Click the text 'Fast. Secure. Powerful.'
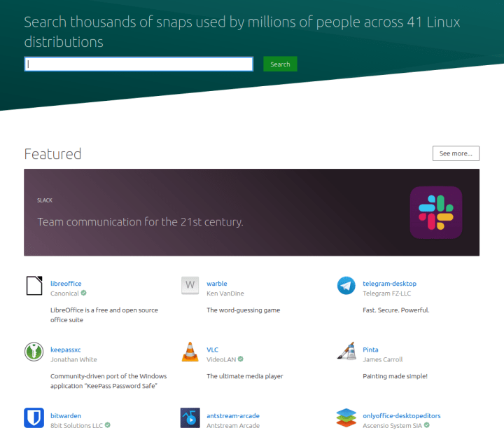The image size is (504, 435). pyautogui.click(x=396, y=310)
